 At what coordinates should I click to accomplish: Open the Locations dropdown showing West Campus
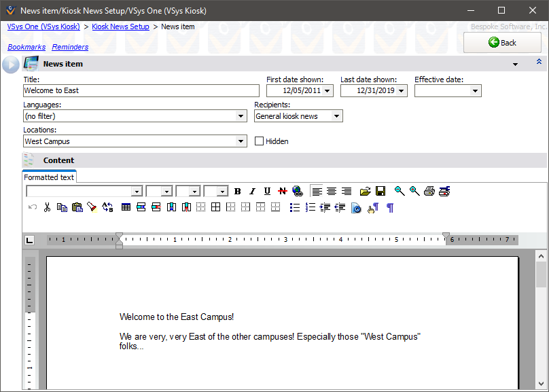(241, 141)
